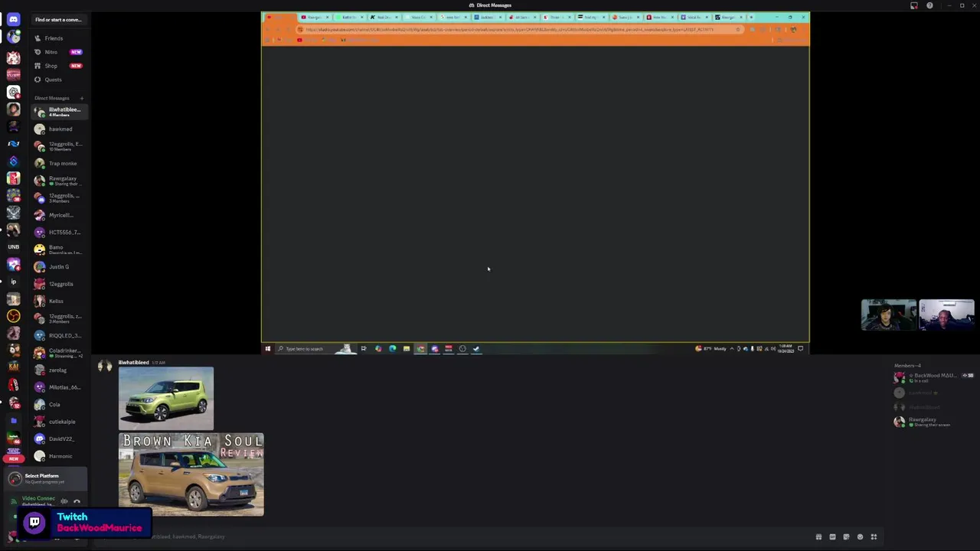The width and height of the screenshot is (980, 551).
Task: Open DM with Bamo
Action: coord(60,249)
